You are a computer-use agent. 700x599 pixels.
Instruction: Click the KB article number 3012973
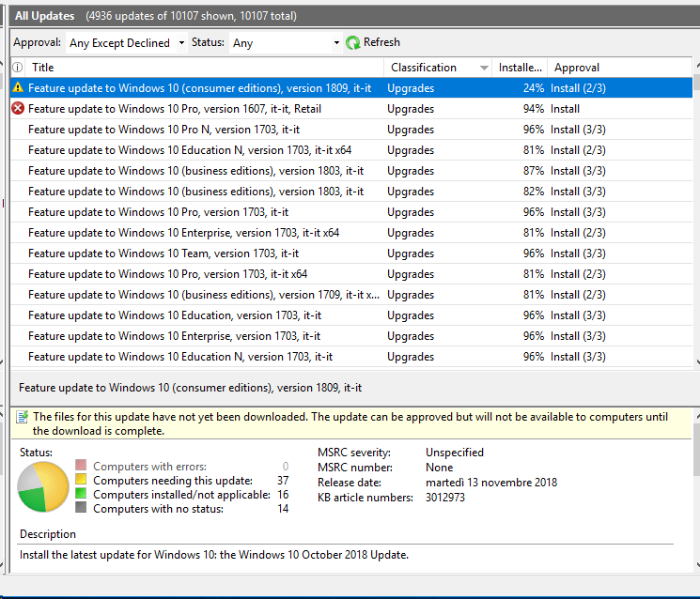[x=445, y=498]
